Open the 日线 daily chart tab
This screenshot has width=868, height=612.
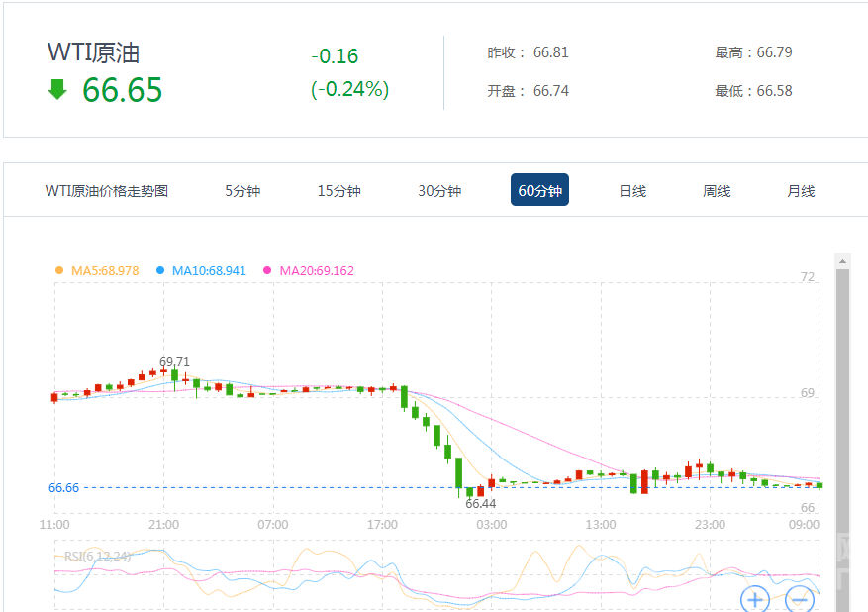(x=632, y=191)
